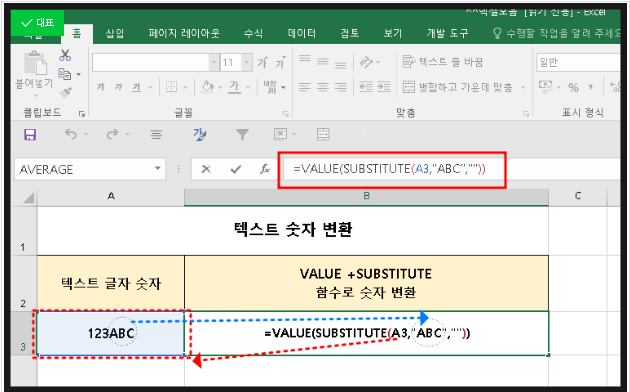Open the Font Color dropdown arrow
This screenshot has height=392, width=630.
pos(248,87)
